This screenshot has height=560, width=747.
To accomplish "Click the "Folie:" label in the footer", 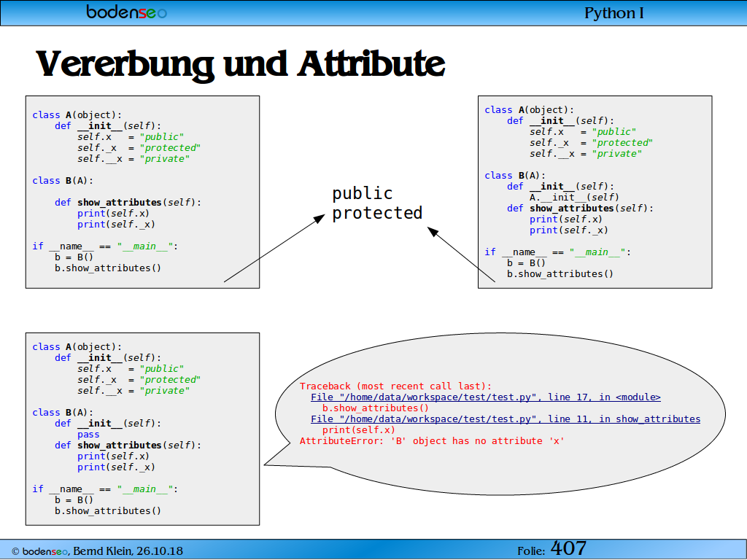I will 531,551.
